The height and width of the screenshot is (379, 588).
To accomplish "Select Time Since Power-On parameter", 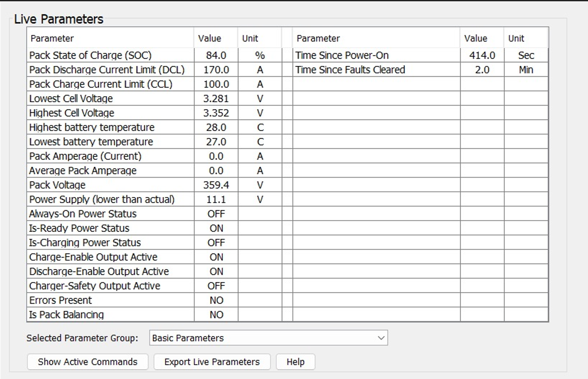I will [x=342, y=55].
